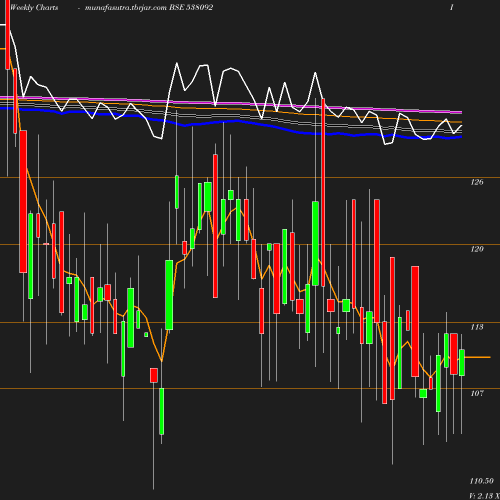Click the 126 price level label

(477, 182)
